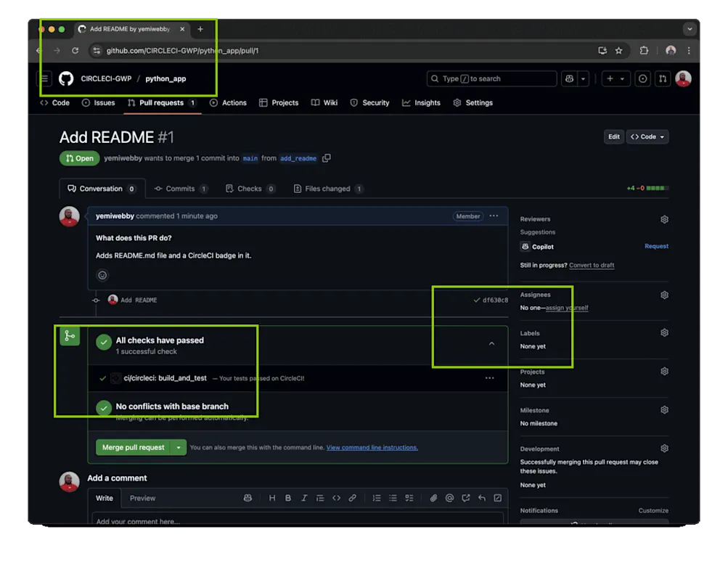Click the assign yourself link
Image resolution: width=728 pixels, height=561 pixels.
[567, 308]
